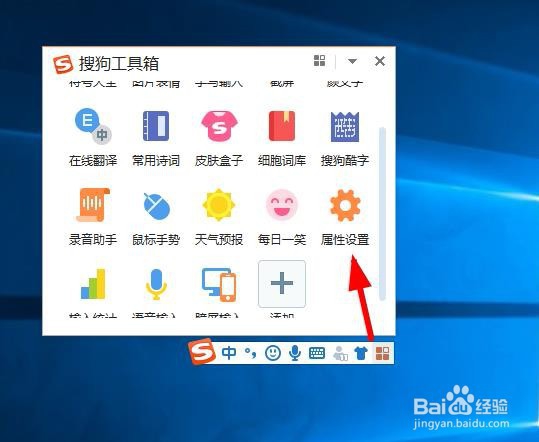Expand the toolbox title bar dropdown arrow
539x442 pixels.
pyautogui.click(x=352, y=61)
